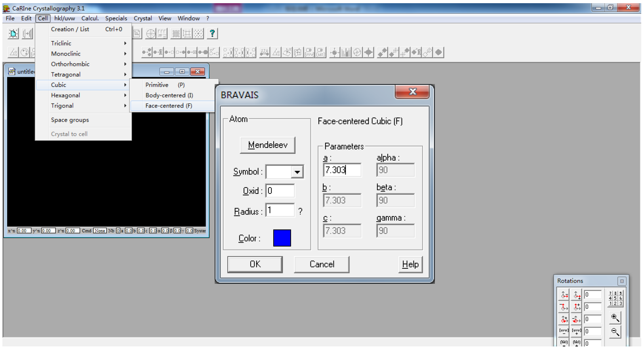Open Help from the BRAVAIS dialog
644x350 pixels.
point(410,264)
